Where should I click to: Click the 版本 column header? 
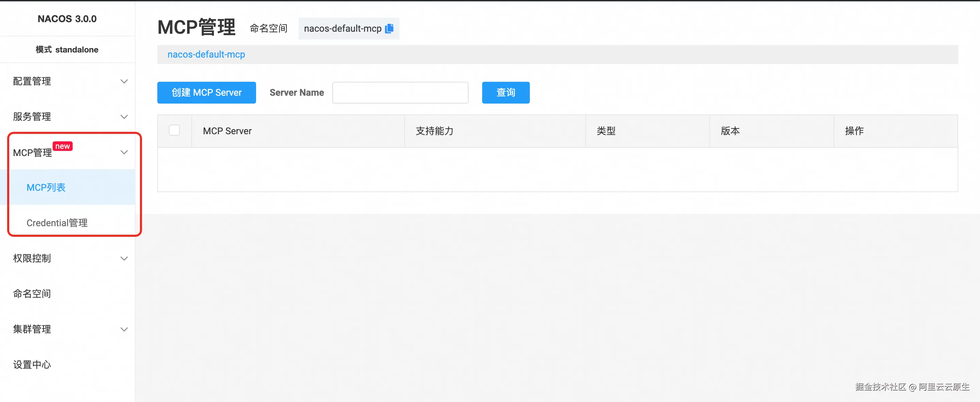pos(730,131)
